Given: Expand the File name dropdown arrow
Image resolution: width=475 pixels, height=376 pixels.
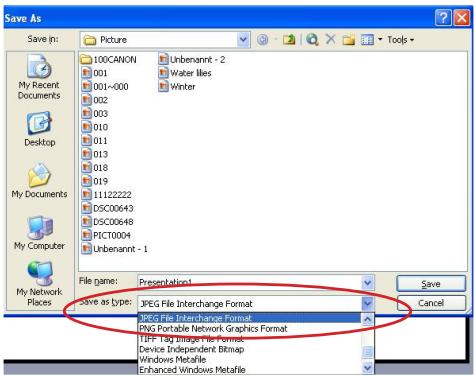Looking at the screenshot, I should (x=367, y=283).
